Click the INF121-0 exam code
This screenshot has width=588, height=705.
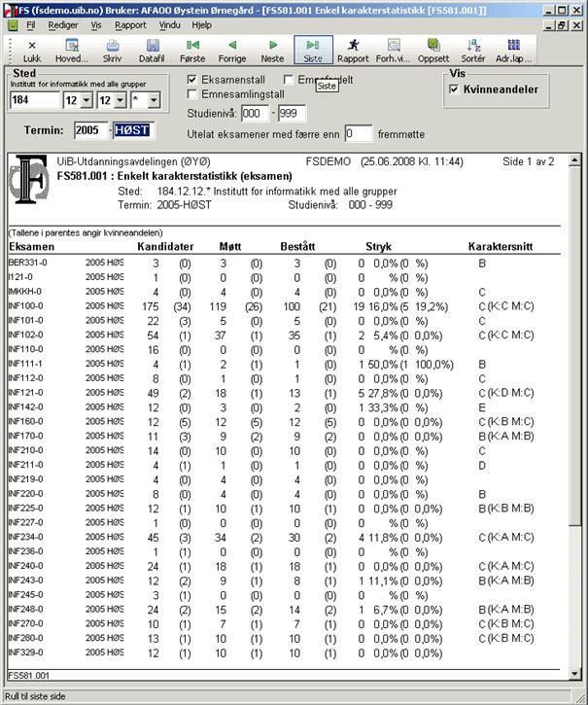(25, 393)
